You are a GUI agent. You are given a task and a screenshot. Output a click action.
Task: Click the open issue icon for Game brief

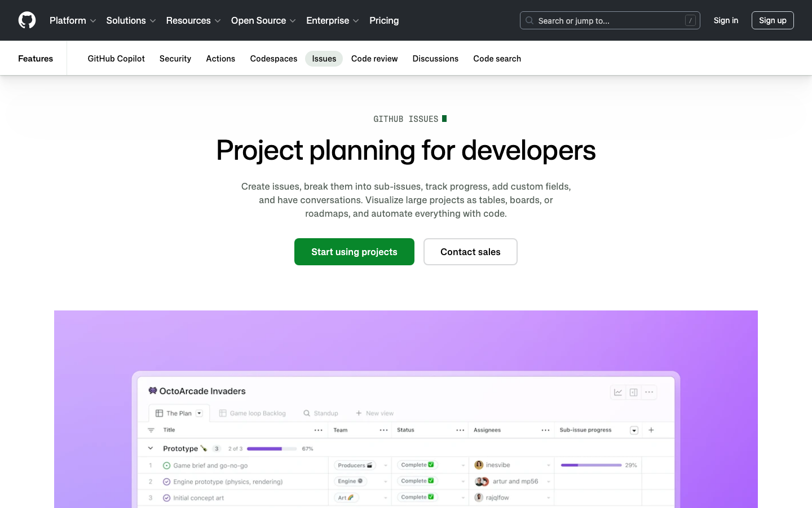[x=166, y=466]
